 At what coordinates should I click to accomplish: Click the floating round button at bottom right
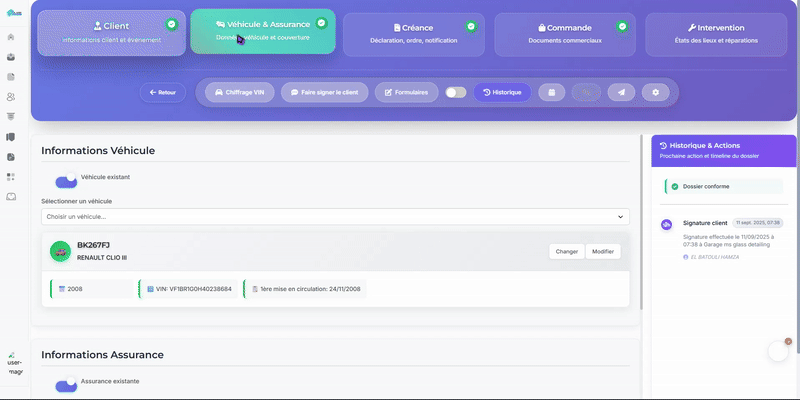(779, 351)
